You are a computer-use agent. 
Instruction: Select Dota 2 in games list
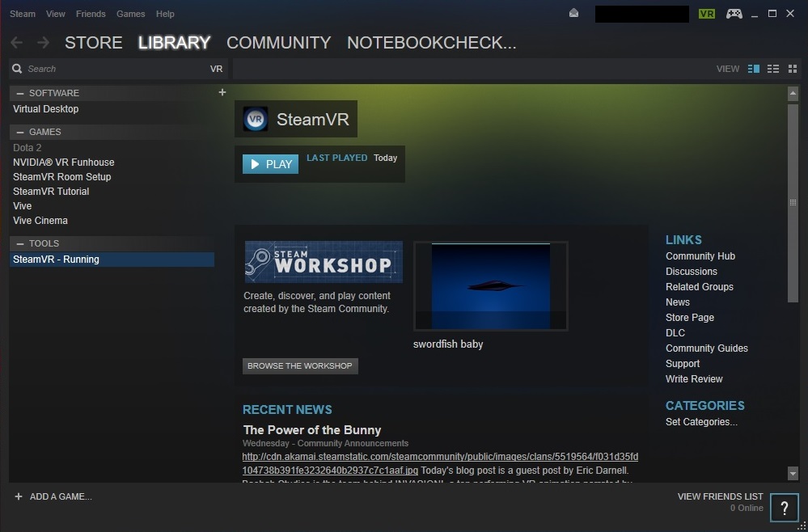click(x=27, y=148)
